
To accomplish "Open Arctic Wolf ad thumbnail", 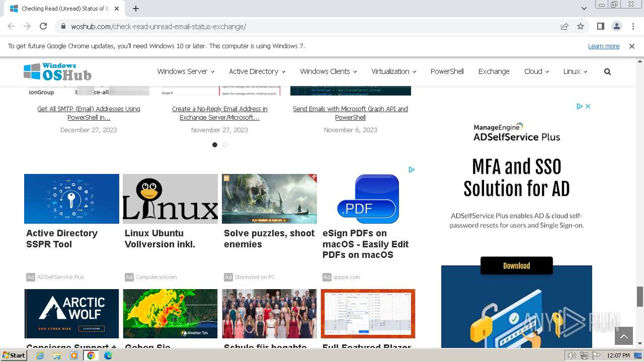I will click(x=71, y=314).
